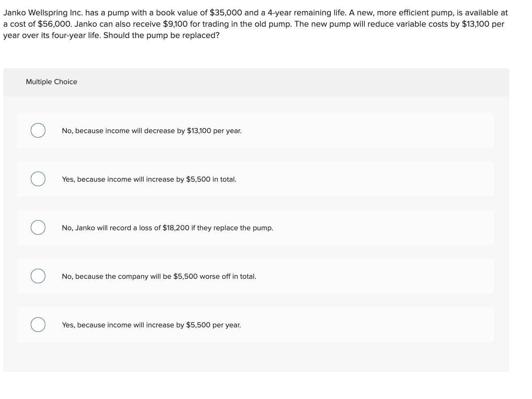Viewport: 532px width, 399px height.
Task: Click the "Multiple Choice" header label
Action: 51,82
